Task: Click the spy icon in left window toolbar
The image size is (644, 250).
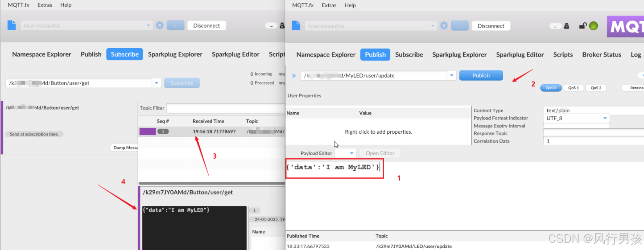Action: [x=282, y=25]
